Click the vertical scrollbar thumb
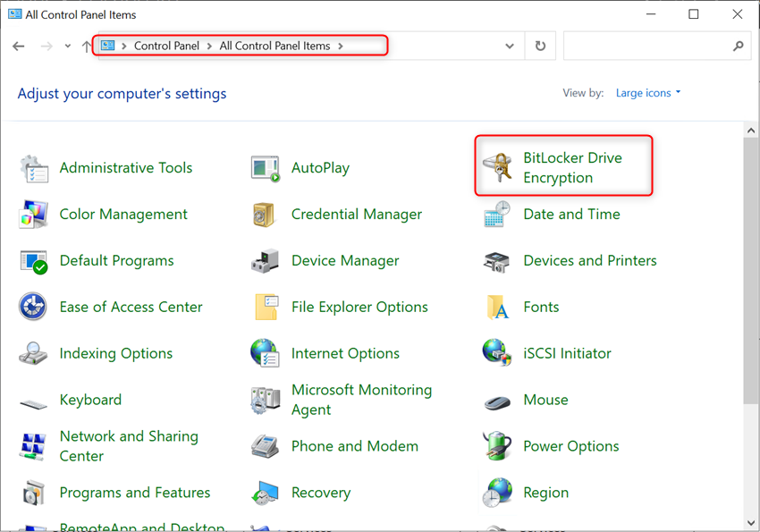The height and width of the screenshot is (532, 760). pyautogui.click(x=751, y=270)
